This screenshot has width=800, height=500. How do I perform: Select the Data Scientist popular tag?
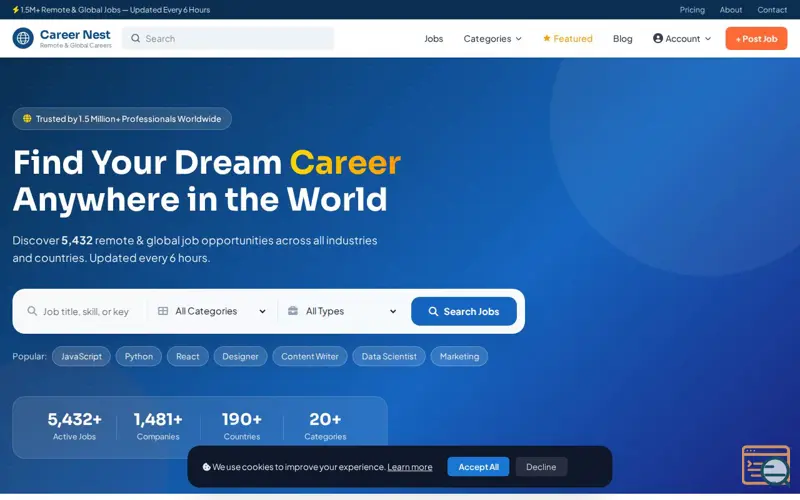[389, 356]
